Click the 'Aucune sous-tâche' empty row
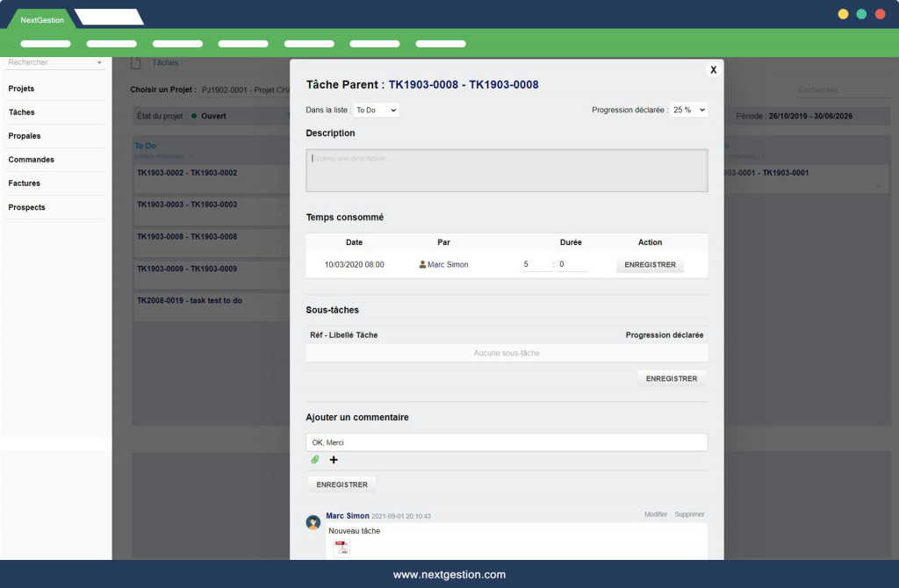 (507, 353)
